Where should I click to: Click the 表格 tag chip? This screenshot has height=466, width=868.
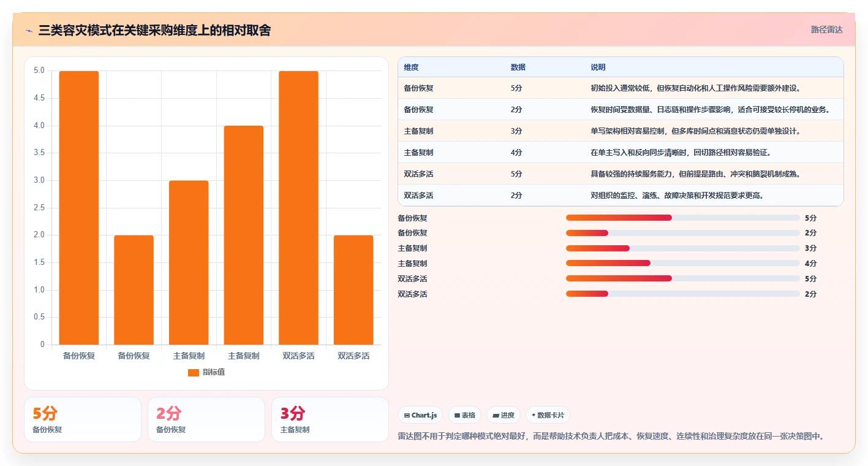(x=465, y=415)
